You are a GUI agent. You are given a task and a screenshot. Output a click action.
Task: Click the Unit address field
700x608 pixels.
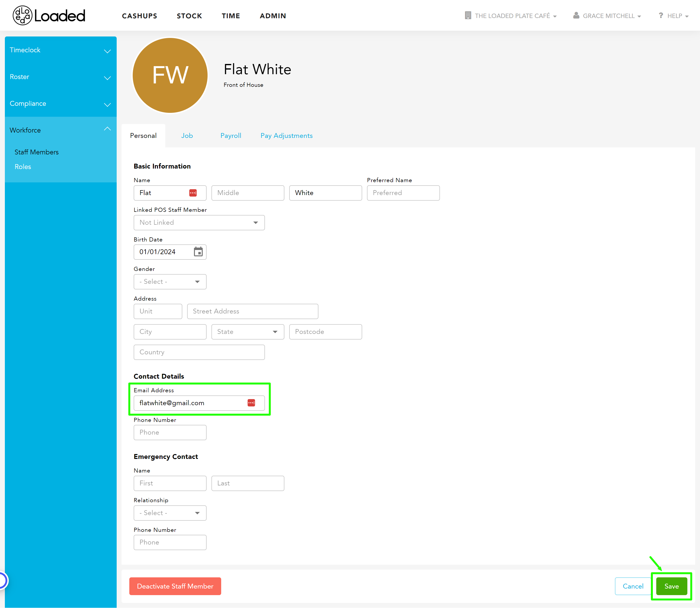click(158, 312)
